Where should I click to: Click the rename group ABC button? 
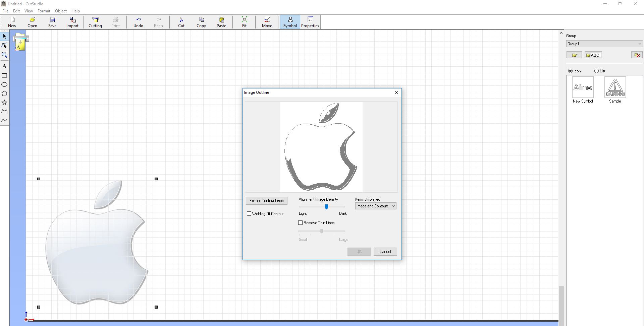(593, 55)
